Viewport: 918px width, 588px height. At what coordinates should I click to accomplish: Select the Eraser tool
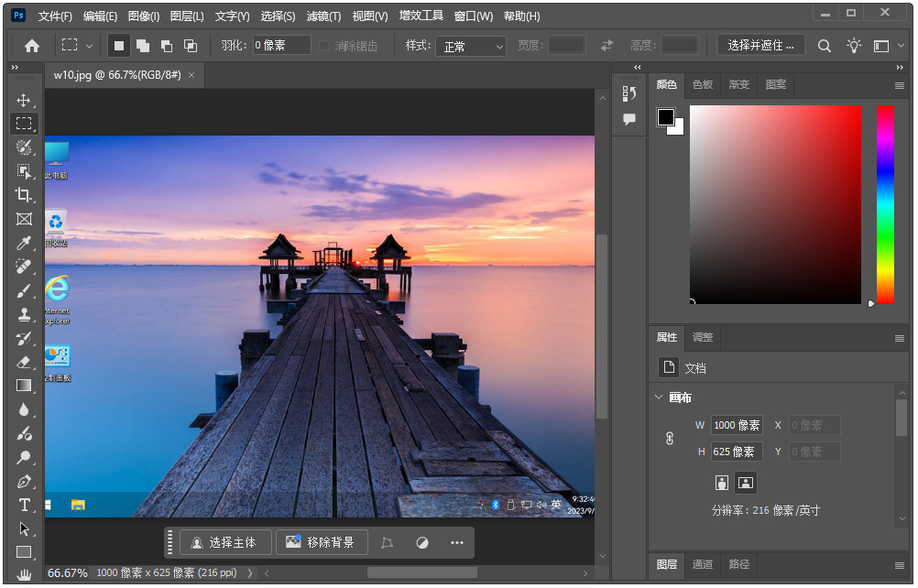pyautogui.click(x=24, y=362)
